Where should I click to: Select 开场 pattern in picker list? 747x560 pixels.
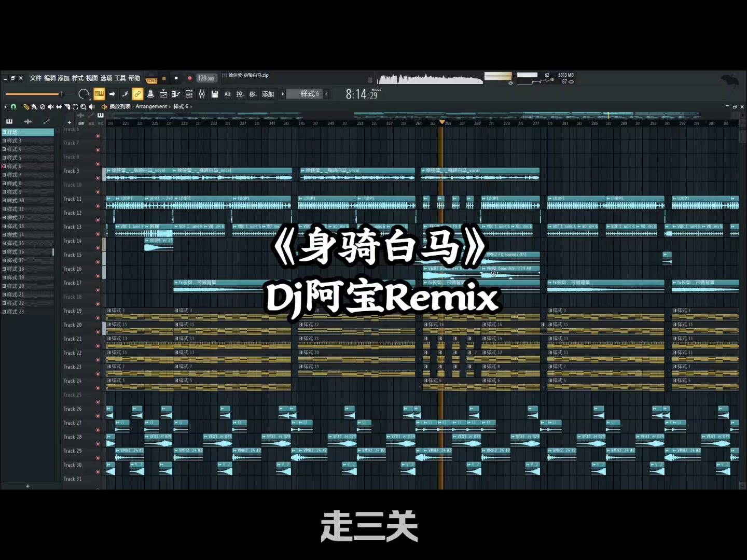click(28, 132)
